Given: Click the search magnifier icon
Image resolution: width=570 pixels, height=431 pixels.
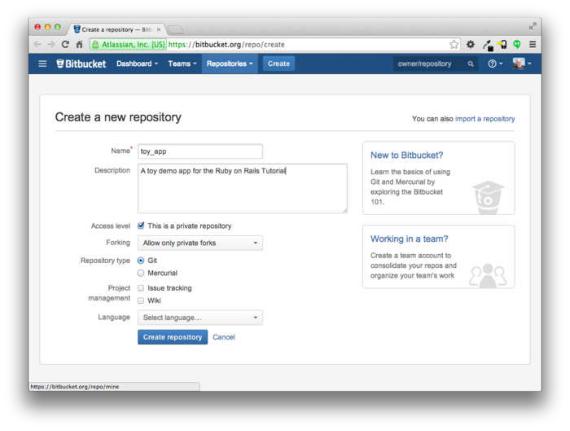Looking at the screenshot, I should tap(470, 64).
